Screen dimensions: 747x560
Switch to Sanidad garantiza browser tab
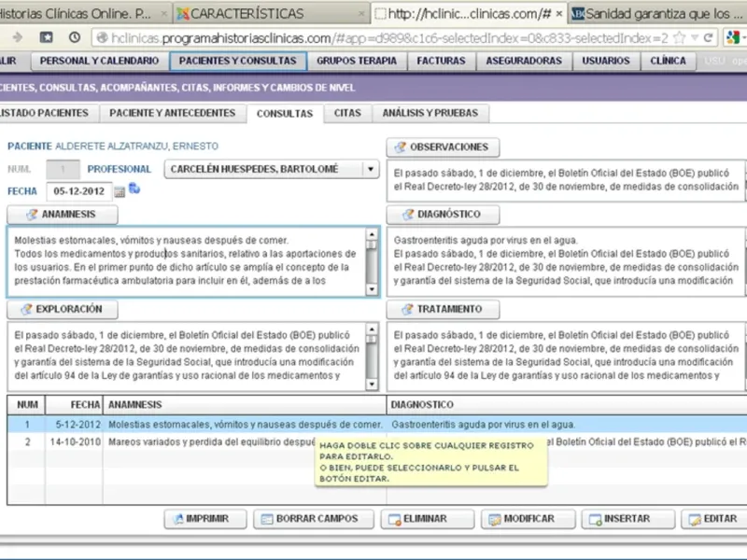(x=657, y=14)
